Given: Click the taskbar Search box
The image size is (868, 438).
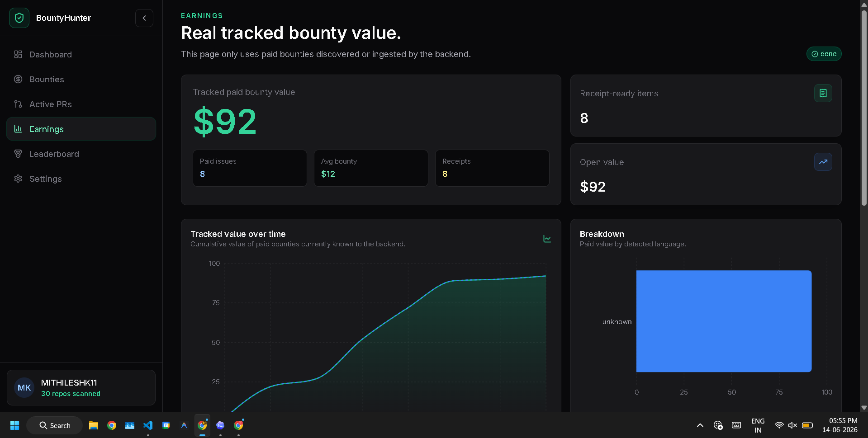Looking at the screenshot, I should pyautogui.click(x=55, y=425).
